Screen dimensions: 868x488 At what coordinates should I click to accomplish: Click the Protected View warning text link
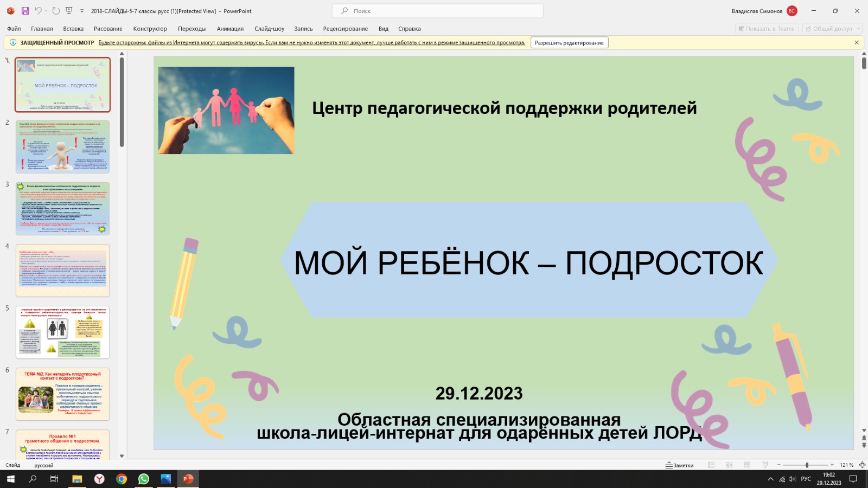pyautogui.click(x=311, y=43)
